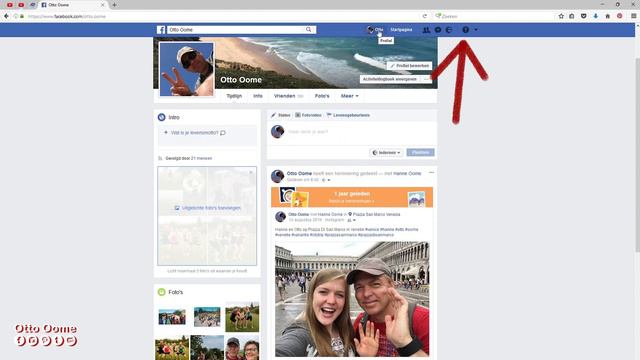Close the Otto Oome browser tab
Image resolution: width=640 pixels, height=360 pixels.
click(x=103, y=5)
